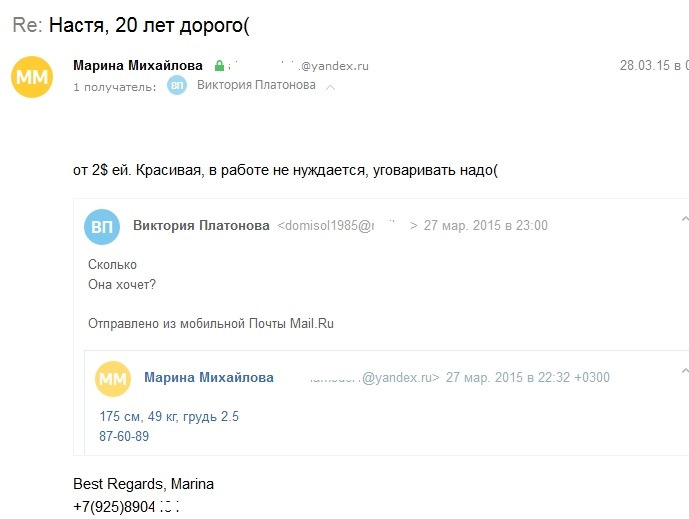Image resolution: width=689 pixels, height=519 pixels.
Task: Collapse the Виктория Платонова quoted message
Action: point(685,219)
